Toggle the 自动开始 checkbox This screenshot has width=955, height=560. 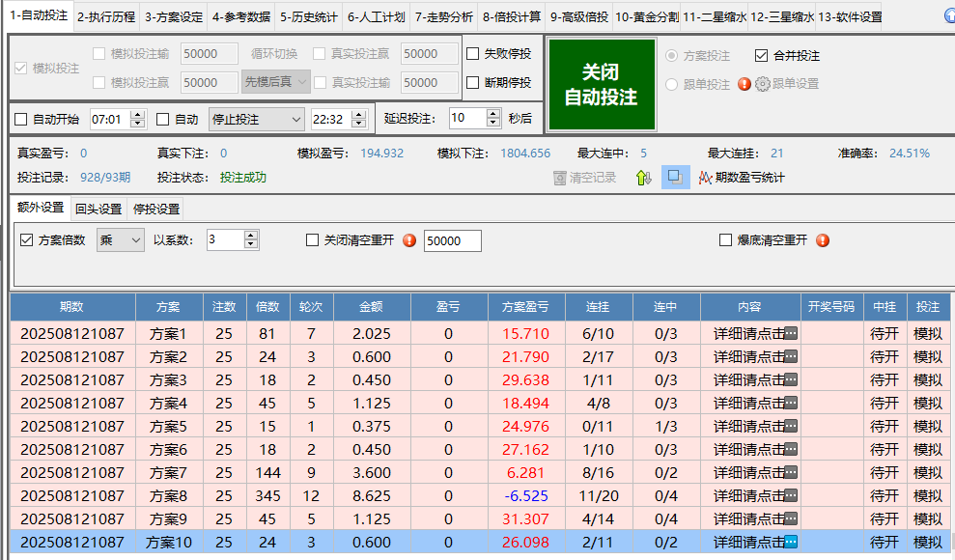20,120
